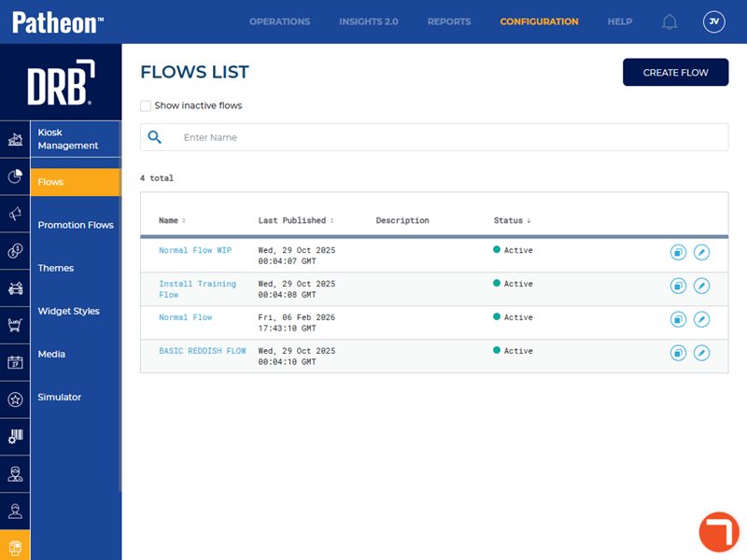Image resolution: width=747 pixels, height=560 pixels.
Task: Sort by Last Published column
Action: tap(295, 221)
